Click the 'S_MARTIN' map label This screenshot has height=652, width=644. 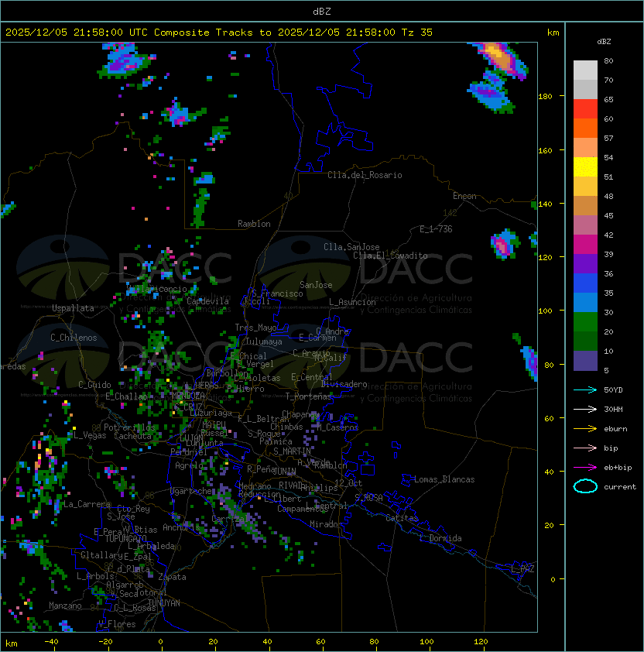(292, 451)
